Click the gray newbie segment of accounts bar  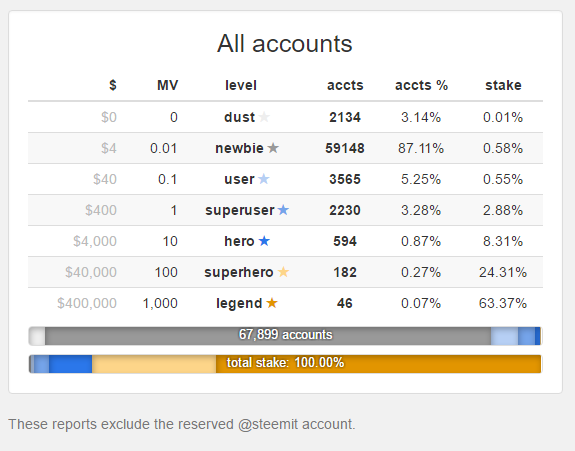point(268,336)
